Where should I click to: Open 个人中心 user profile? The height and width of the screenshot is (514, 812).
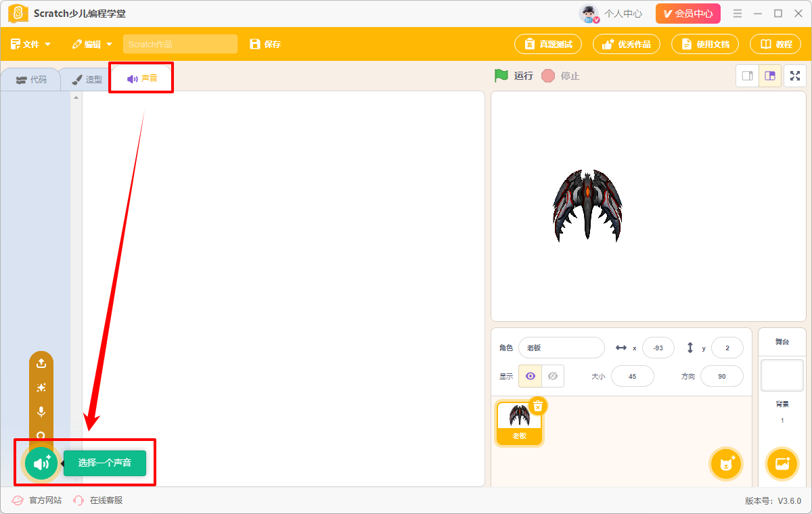(623, 14)
